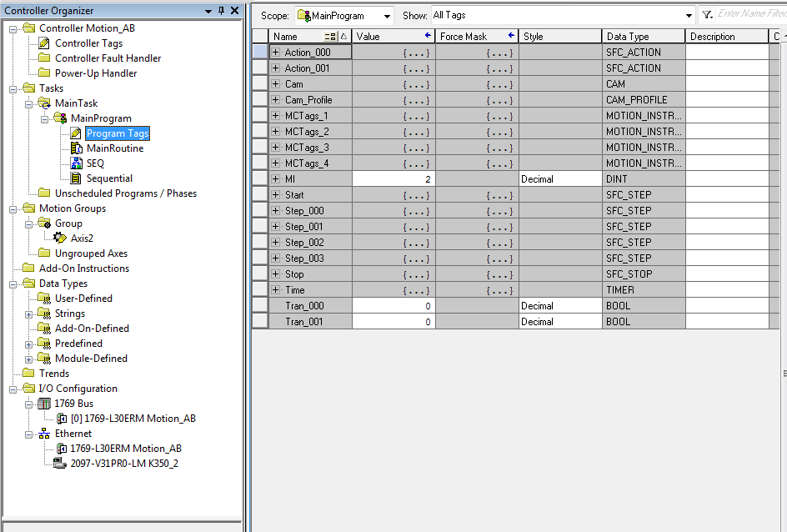Expand the MCTags_1 tag
The width and height of the screenshot is (787, 532).
coord(276,115)
